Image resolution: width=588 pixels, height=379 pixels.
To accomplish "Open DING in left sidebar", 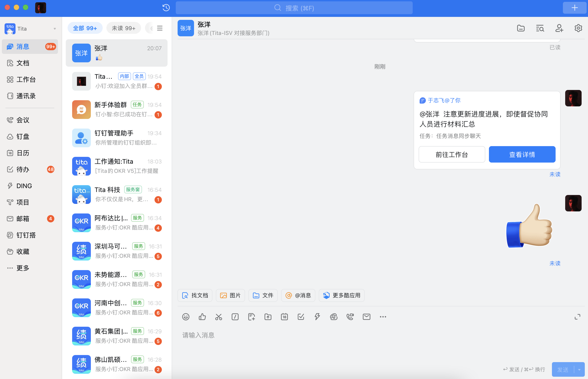I will pos(30,186).
